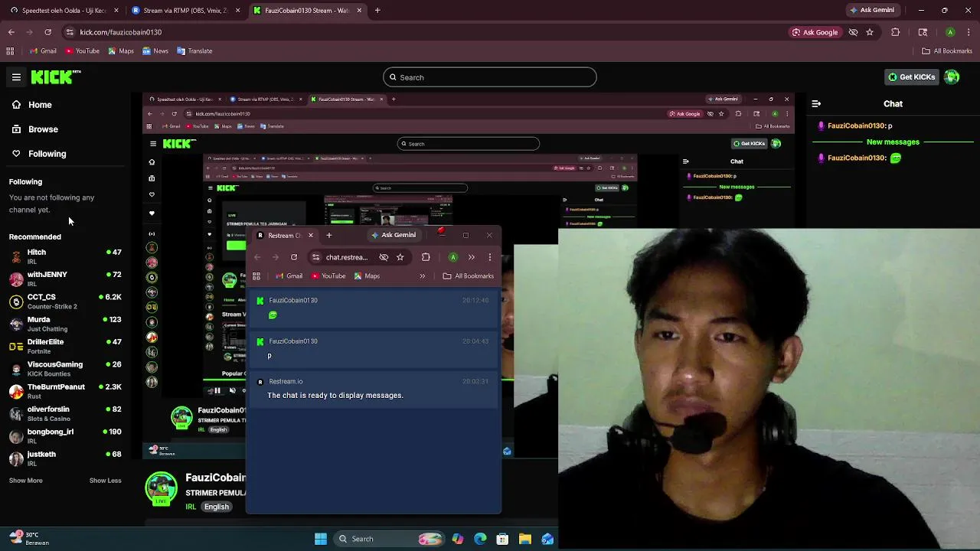This screenshot has width=980, height=551.
Task: Click the English tag below the stream
Action: 217,507
